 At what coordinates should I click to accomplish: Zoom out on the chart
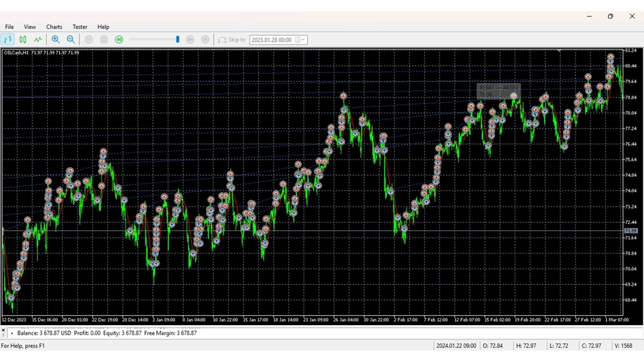(71, 40)
